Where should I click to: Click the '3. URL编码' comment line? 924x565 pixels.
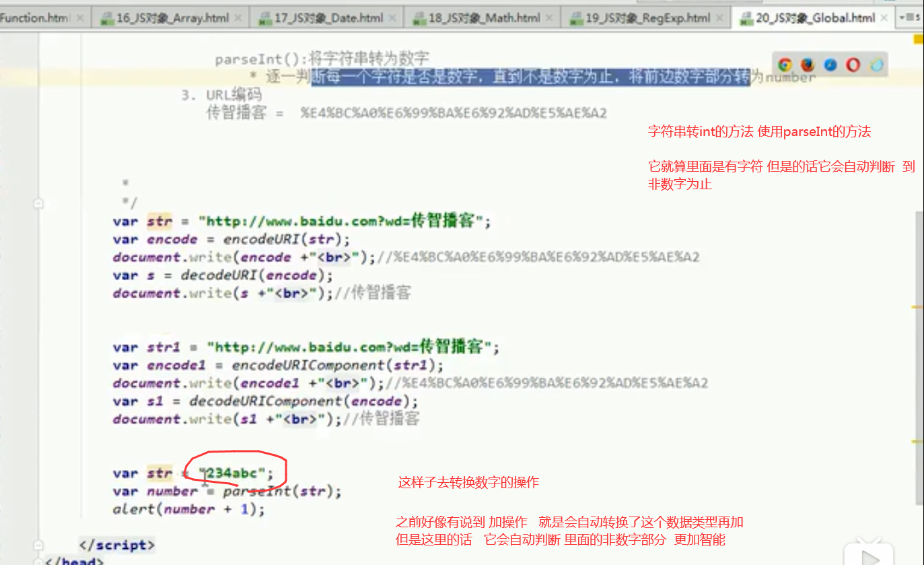click(221, 96)
